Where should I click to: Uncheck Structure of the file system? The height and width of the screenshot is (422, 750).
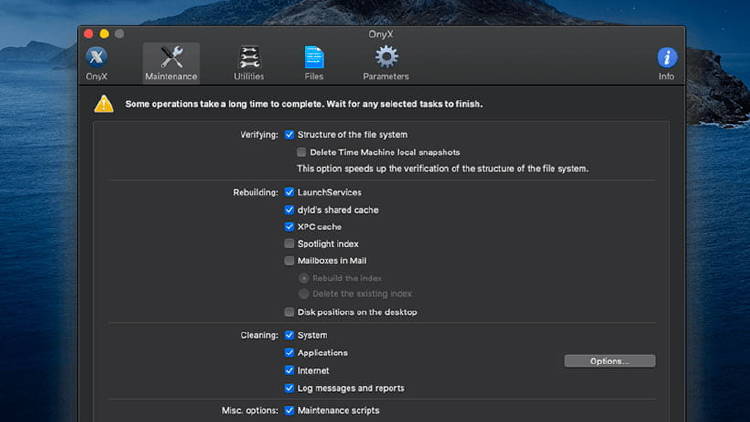click(289, 134)
